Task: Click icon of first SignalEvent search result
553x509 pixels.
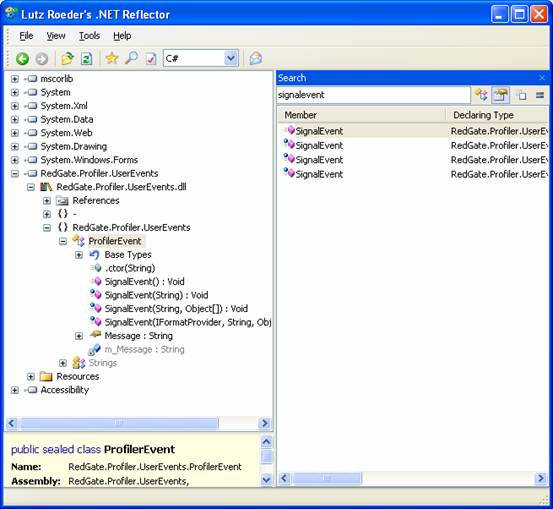Action: (x=289, y=131)
